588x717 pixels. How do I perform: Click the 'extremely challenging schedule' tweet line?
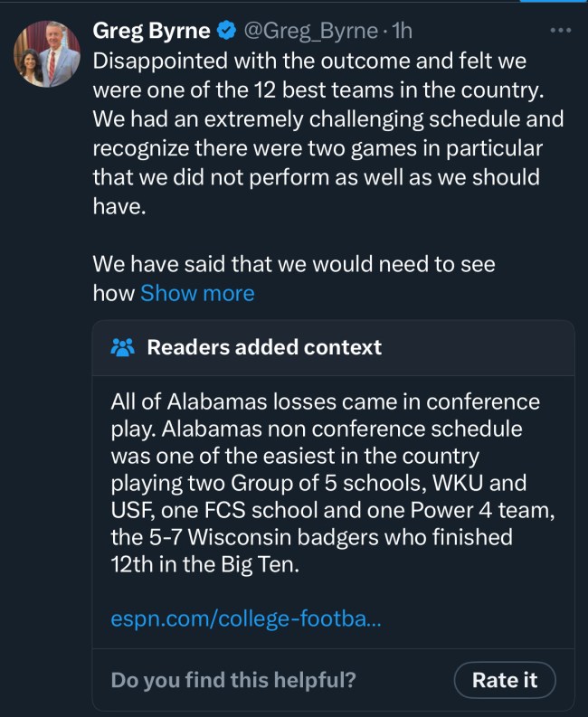pos(327,119)
